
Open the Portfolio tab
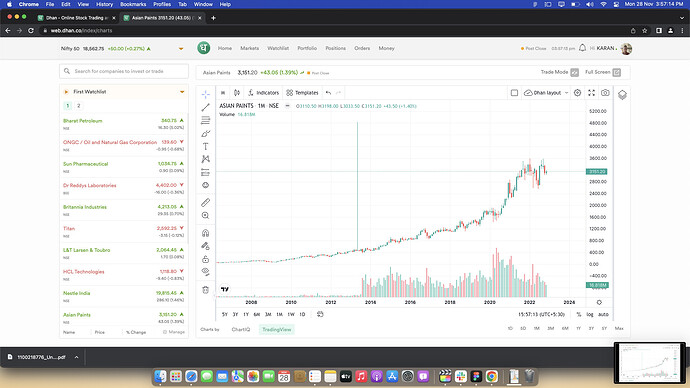(x=307, y=48)
